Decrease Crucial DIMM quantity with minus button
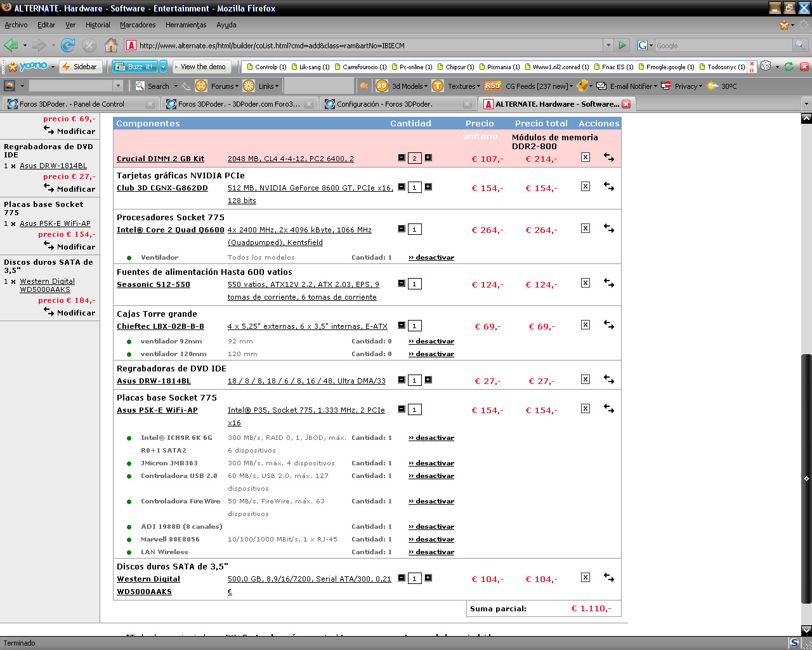 (x=402, y=157)
